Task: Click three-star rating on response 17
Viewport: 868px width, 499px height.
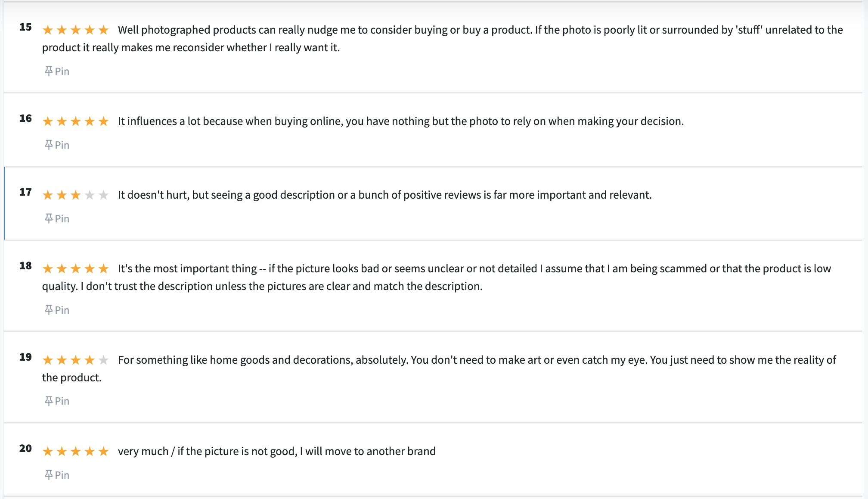Action: 75,195
